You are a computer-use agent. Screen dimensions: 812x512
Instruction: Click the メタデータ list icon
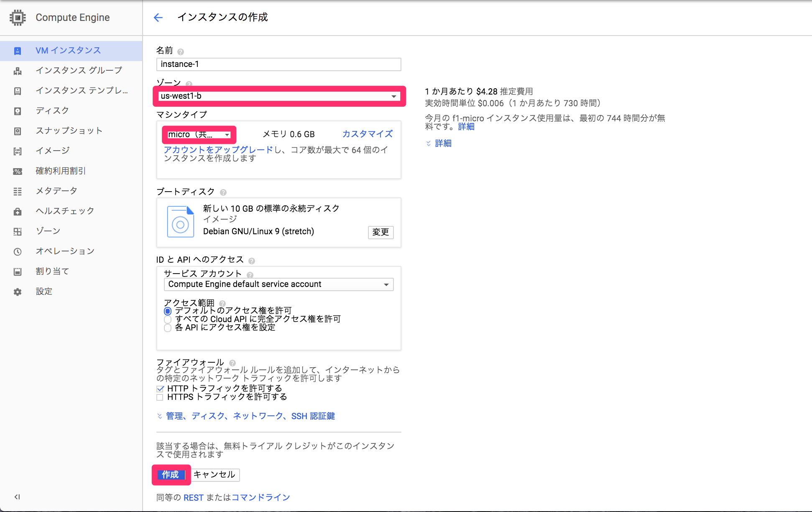tap(18, 192)
